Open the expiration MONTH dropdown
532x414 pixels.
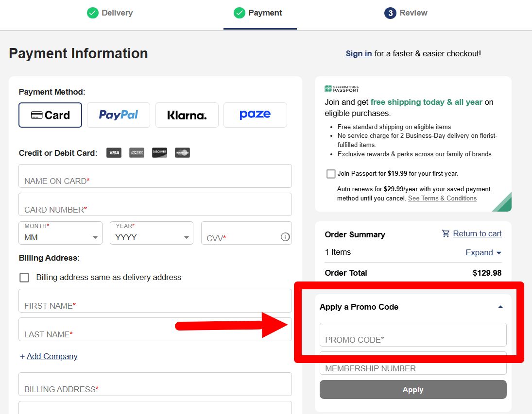pos(60,233)
